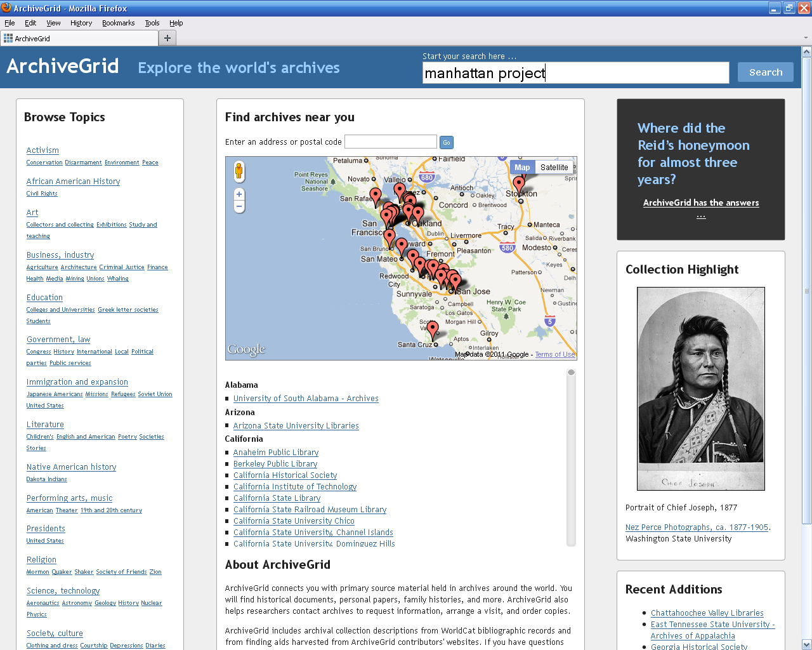Viewport: 812px width, 650px height.
Task: Open the Bookmarks menu
Action: click(x=118, y=23)
